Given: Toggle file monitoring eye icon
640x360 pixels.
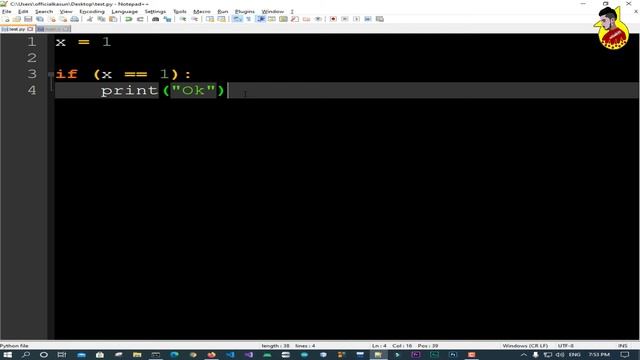Looking at the screenshot, I should click(x=318, y=19).
